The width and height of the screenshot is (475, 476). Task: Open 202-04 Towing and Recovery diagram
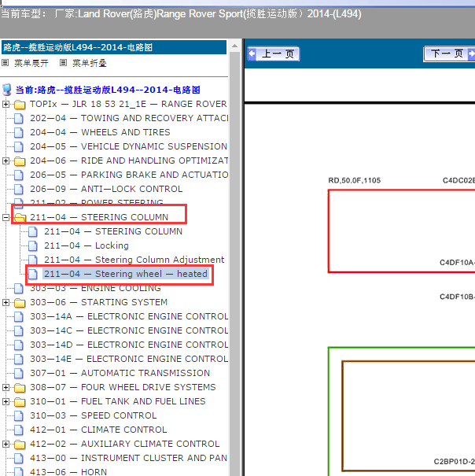click(x=129, y=118)
